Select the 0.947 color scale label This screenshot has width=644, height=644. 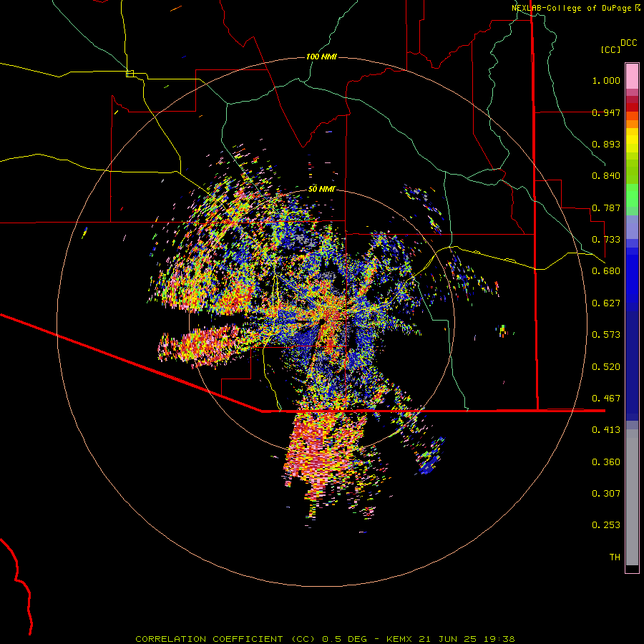pos(606,112)
